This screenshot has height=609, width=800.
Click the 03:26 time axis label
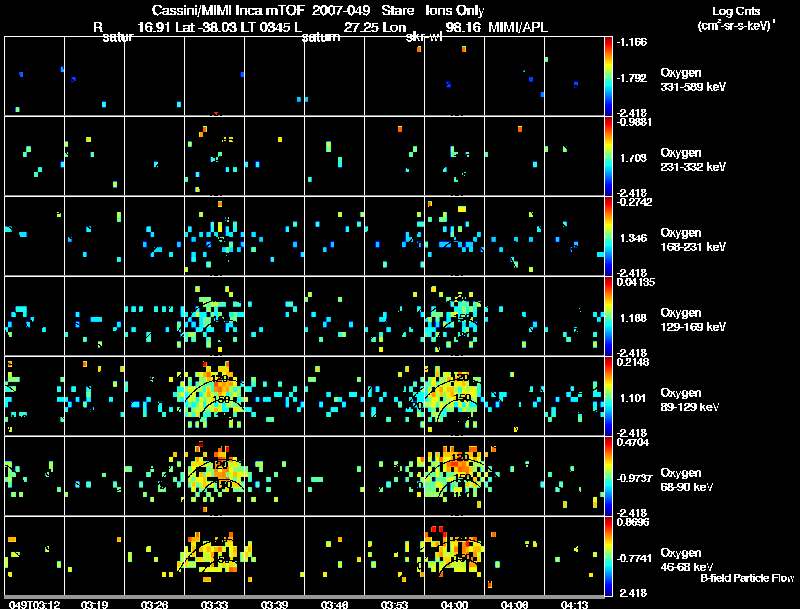[x=155, y=604]
